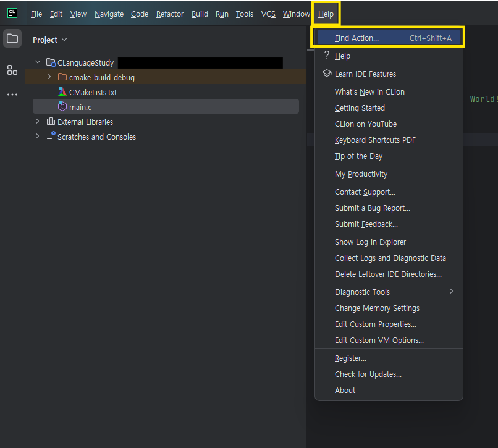Open the Refactor menu
This screenshot has height=448, width=498.
(169, 14)
